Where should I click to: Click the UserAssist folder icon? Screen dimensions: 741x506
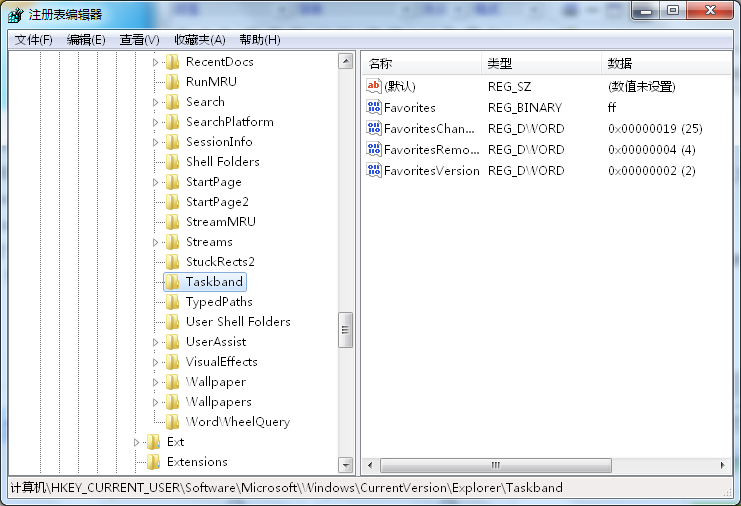(172, 342)
